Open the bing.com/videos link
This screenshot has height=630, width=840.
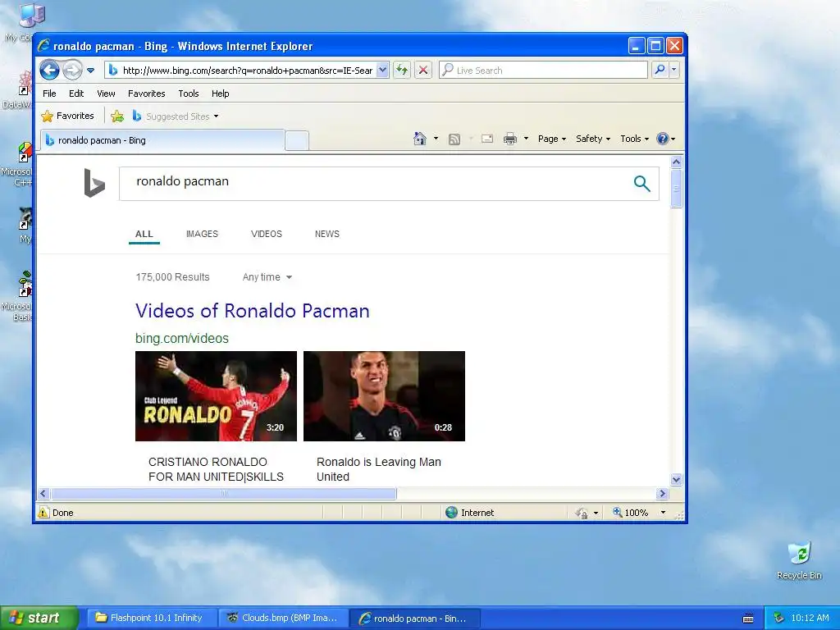(x=181, y=339)
